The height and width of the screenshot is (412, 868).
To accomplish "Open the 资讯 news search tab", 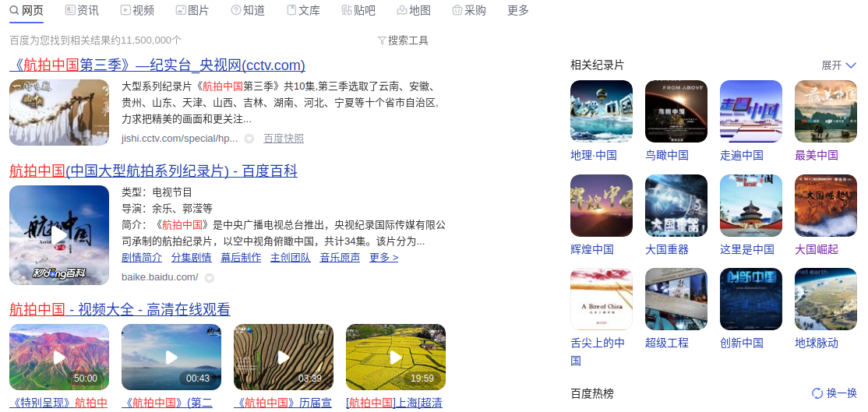I will [82, 10].
